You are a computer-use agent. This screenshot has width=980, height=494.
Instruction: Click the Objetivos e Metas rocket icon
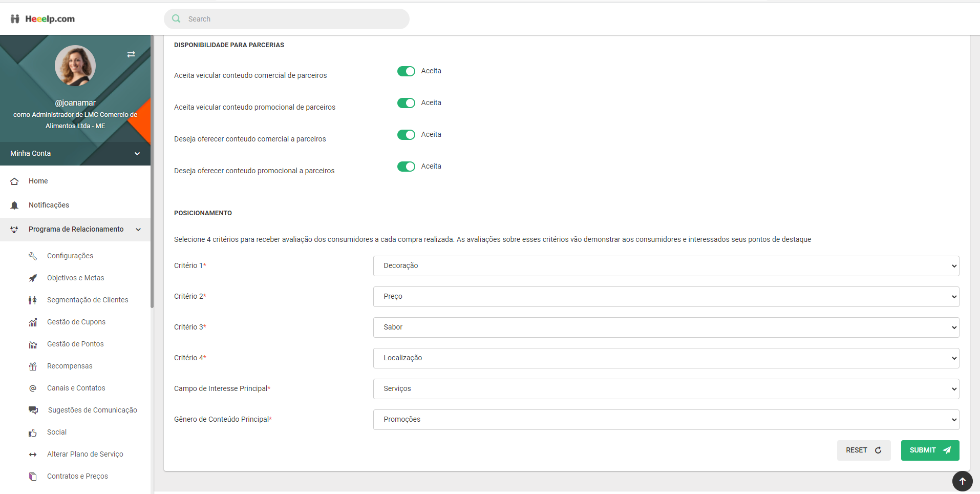click(33, 278)
